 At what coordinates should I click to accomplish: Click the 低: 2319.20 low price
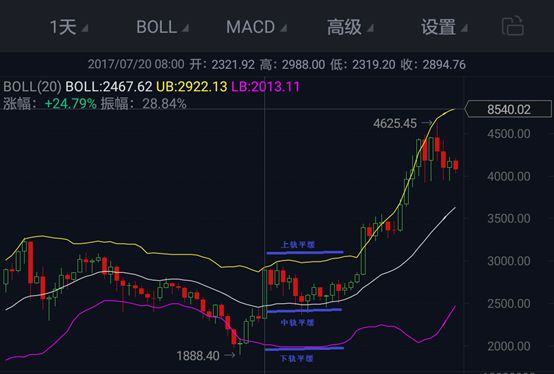tap(363, 65)
